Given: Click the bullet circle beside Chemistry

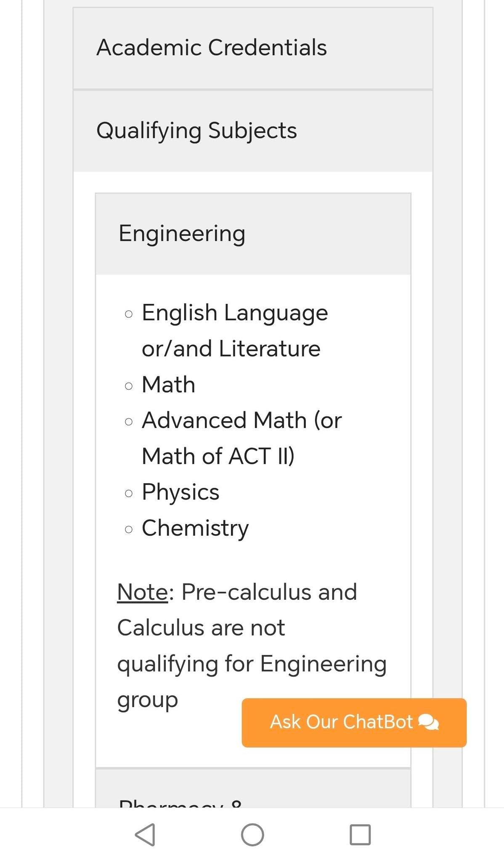Looking at the screenshot, I should 129,529.
